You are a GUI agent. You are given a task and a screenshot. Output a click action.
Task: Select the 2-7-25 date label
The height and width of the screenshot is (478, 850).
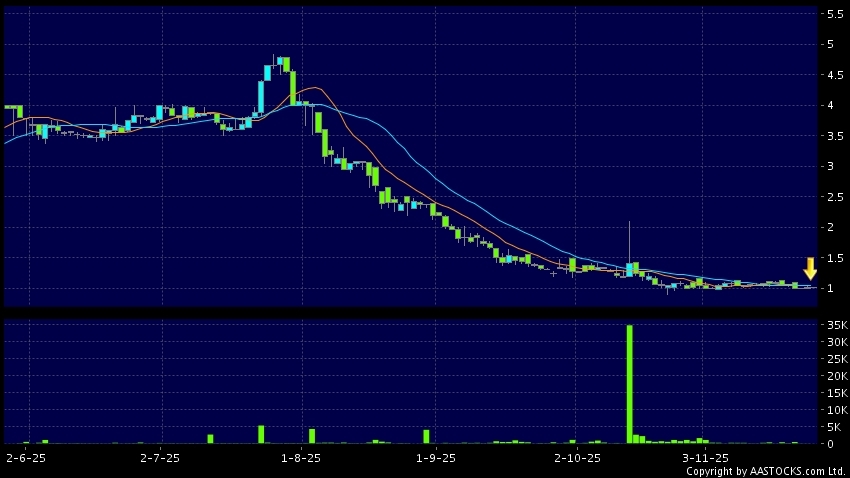click(160, 457)
